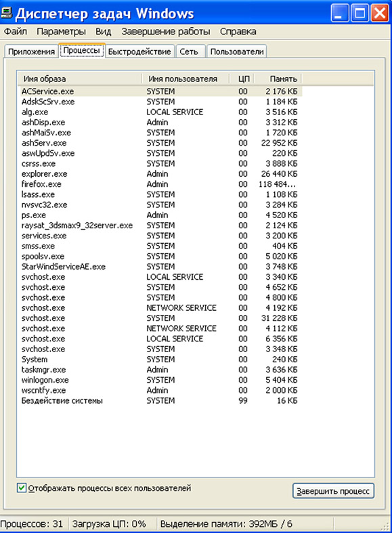The height and width of the screenshot is (533, 392).
Task: Switch to the Приложения tab
Action: (31, 51)
